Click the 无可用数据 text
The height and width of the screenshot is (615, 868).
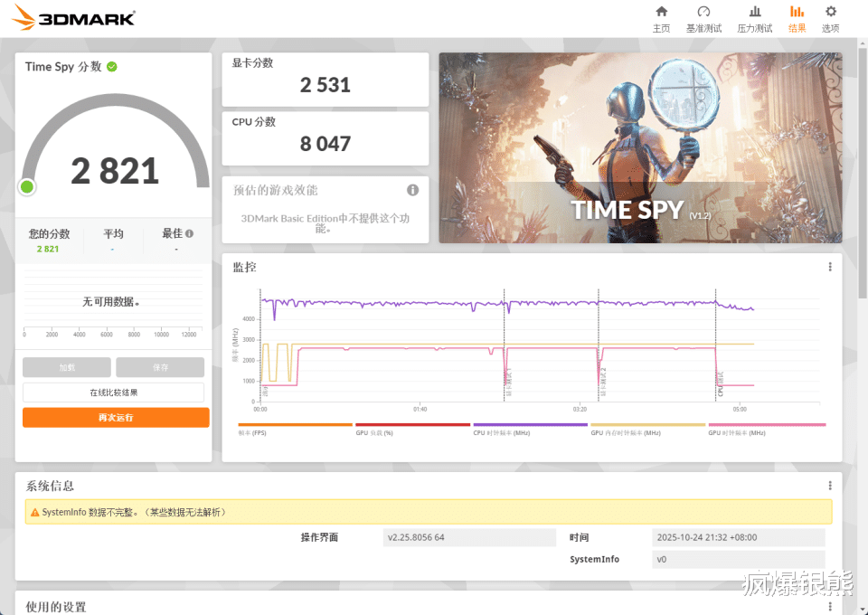point(111,302)
